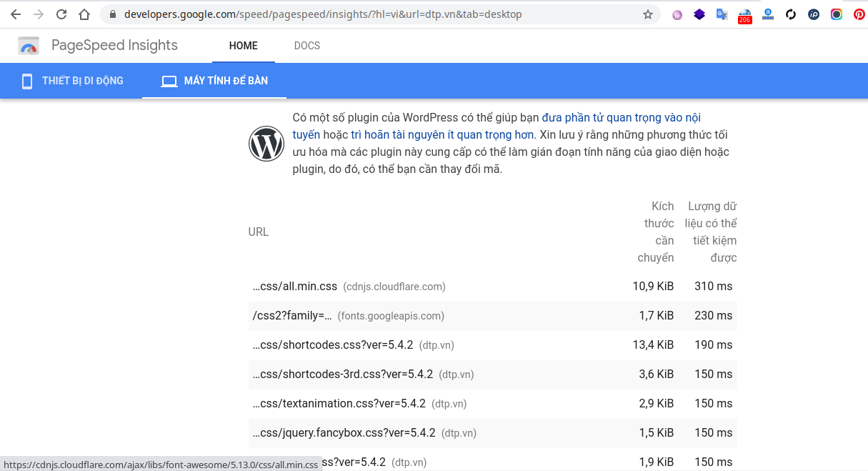
Task: Click the 10,9 KiB size value
Action: [x=653, y=286]
